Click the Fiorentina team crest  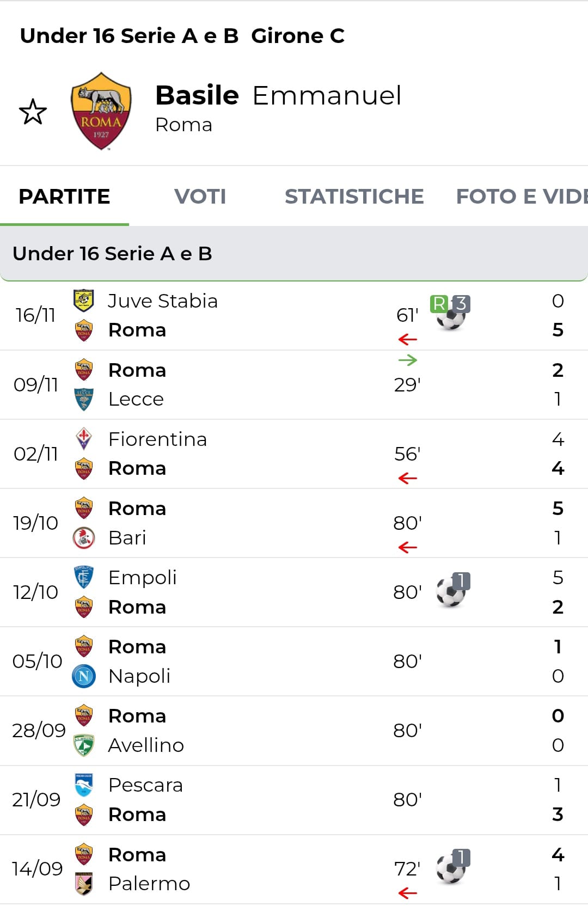pyautogui.click(x=84, y=438)
